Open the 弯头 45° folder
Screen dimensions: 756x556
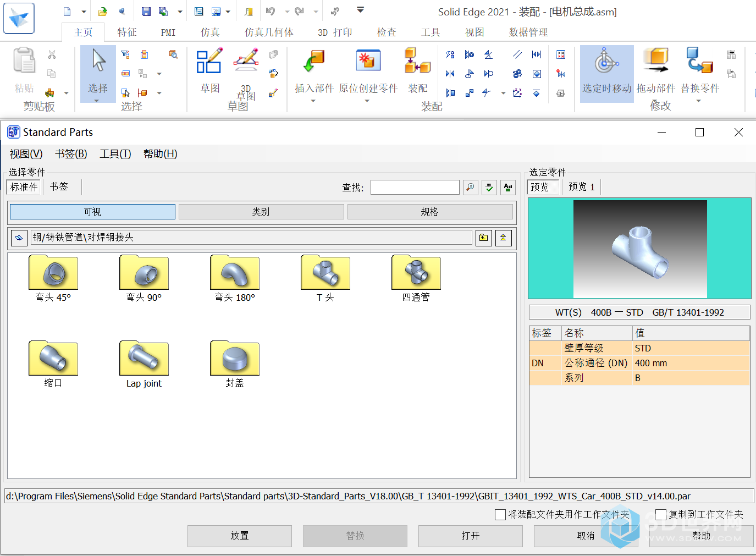(x=53, y=278)
